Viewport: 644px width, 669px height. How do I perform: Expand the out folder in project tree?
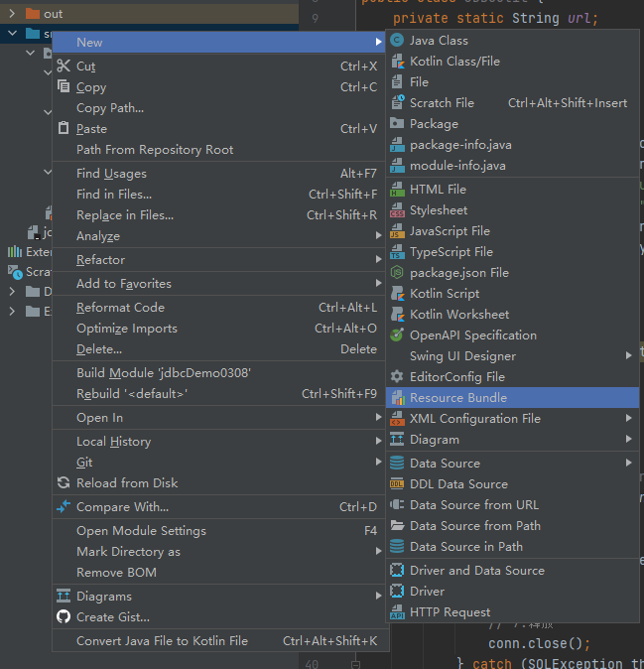(x=12, y=14)
